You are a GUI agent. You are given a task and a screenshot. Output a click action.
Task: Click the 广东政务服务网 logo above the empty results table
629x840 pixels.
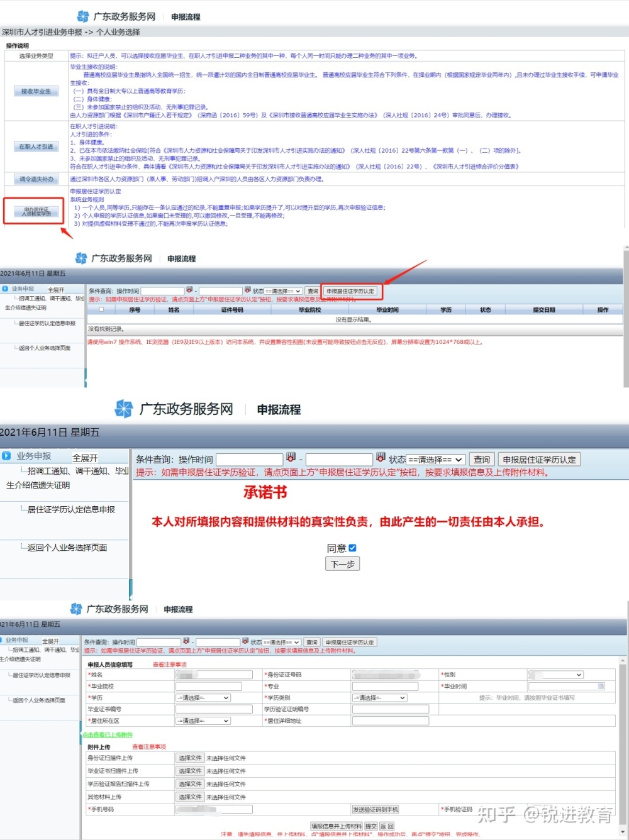click(114, 258)
